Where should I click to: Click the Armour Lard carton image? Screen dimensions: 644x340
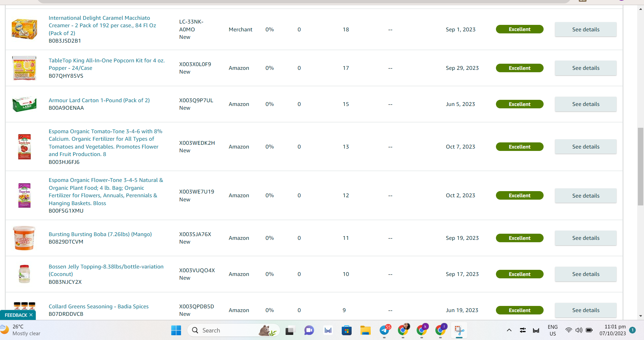[x=25, y=104]
